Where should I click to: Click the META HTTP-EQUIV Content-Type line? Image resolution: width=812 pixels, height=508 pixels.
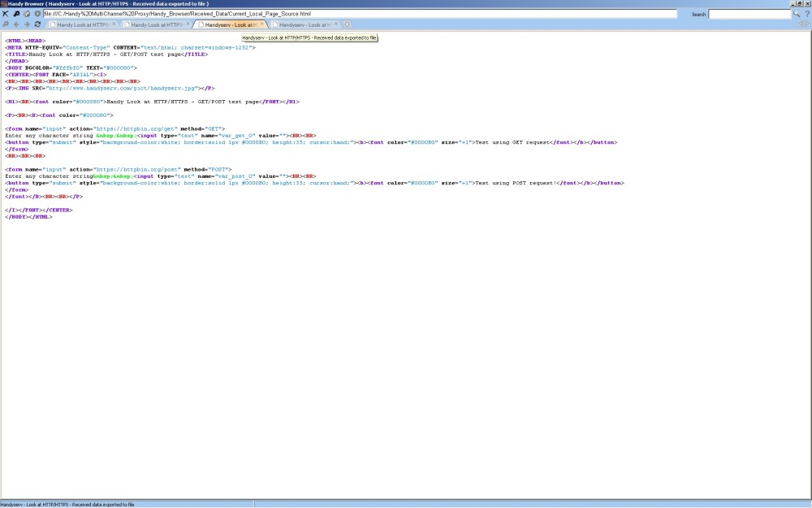[x=131, y=48]
